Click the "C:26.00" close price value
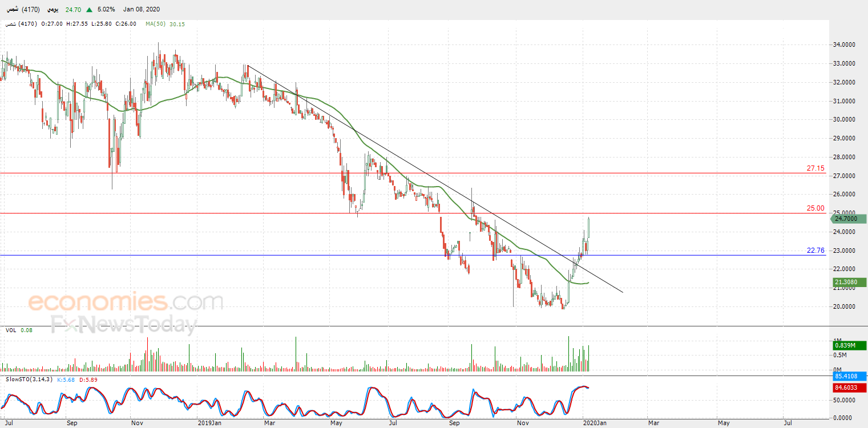This screenshot has width=868, height=428. coord(126,24)
